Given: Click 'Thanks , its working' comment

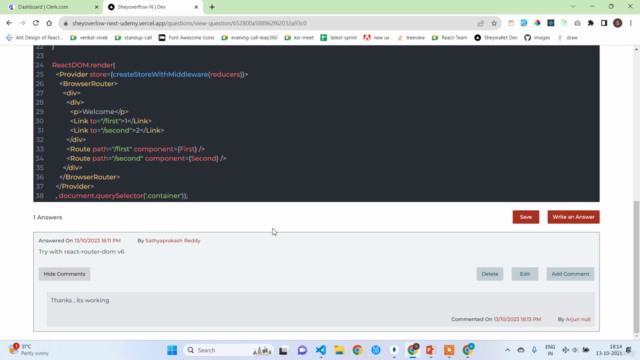Looking at the screenshot, I should point(80,300).
